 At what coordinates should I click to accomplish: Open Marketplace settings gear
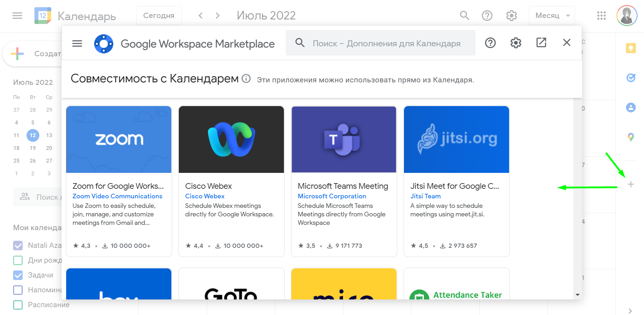516,43
